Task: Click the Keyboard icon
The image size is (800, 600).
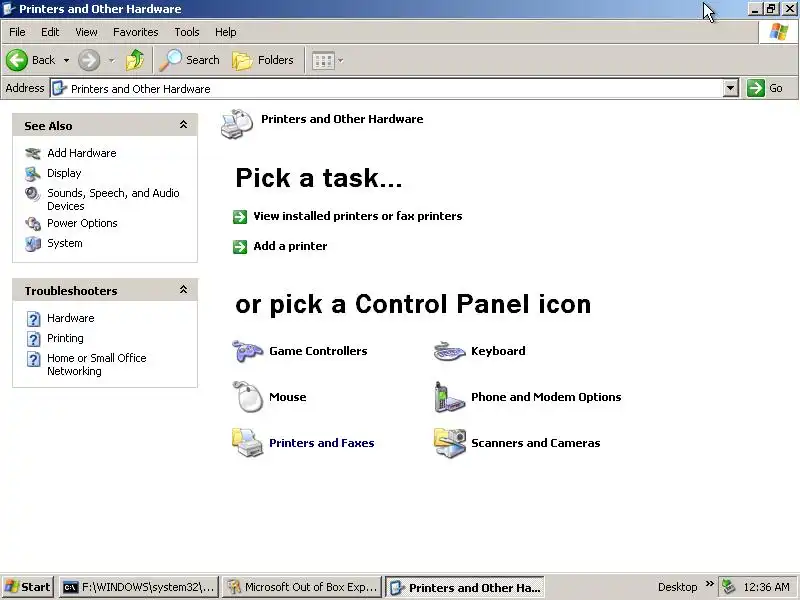Action: (x=449, y=351)
